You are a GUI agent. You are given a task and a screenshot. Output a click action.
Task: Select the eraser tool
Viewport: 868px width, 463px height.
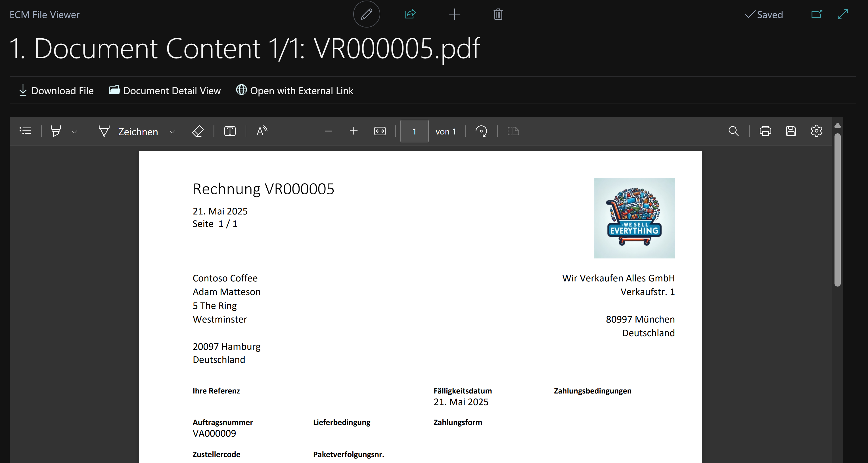(198, 131)
